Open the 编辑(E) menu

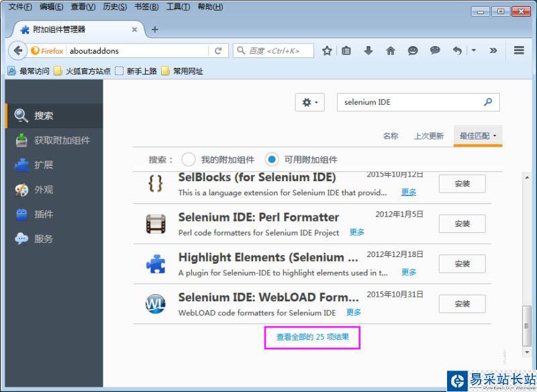coord(52,7)
